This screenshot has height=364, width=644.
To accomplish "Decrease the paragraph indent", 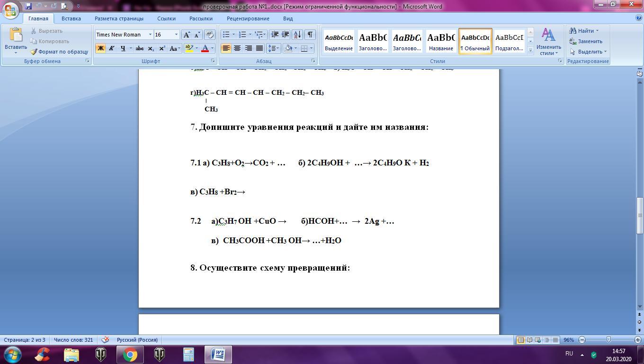I will [x=274, y=35].
